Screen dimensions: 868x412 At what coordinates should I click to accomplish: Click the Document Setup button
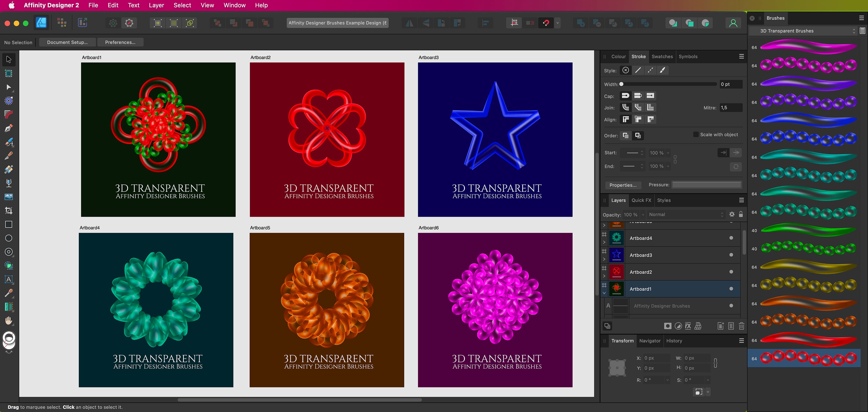coord(67,42)
